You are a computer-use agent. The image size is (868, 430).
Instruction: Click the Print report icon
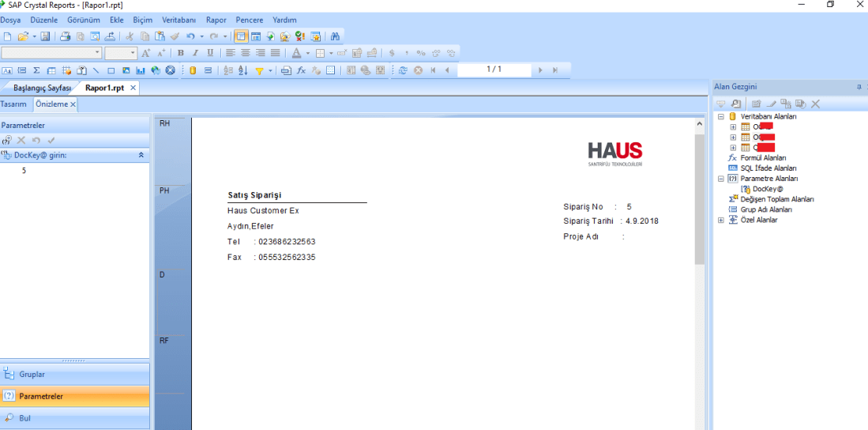[66, 36]
